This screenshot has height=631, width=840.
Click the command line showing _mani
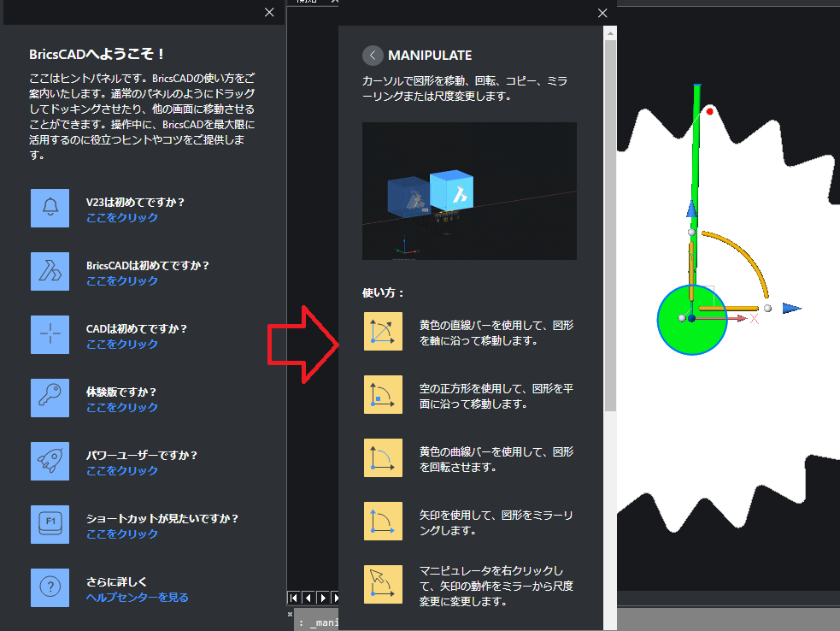[319, 622]
